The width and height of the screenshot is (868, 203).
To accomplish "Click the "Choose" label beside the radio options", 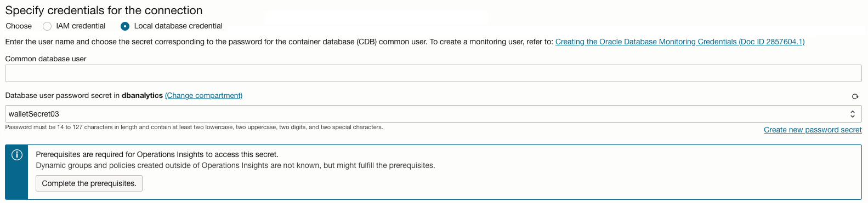I will (x=19, y=26).
